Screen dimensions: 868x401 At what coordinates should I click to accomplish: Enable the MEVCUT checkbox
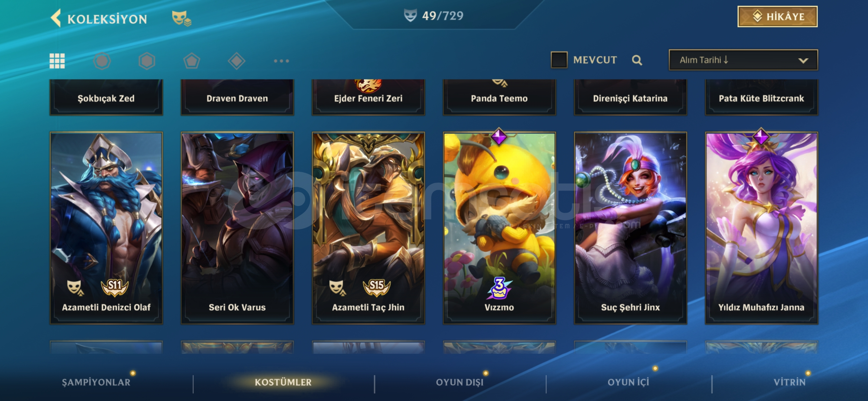click(x=559, y=60)
